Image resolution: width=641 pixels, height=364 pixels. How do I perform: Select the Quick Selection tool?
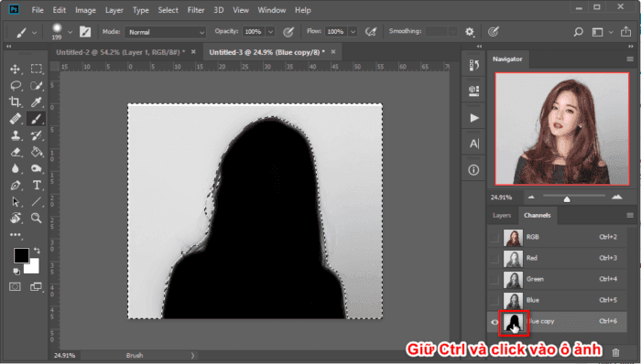tap(37, 85)
